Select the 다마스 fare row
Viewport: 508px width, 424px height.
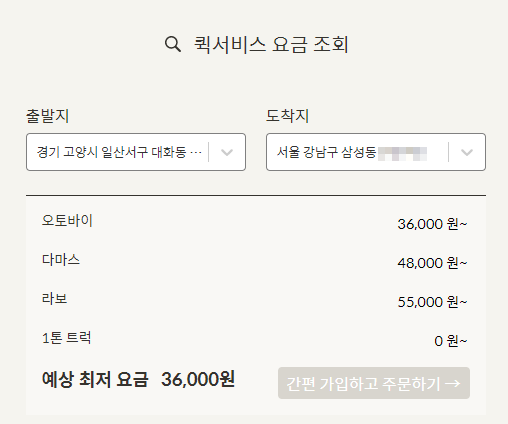256,261
